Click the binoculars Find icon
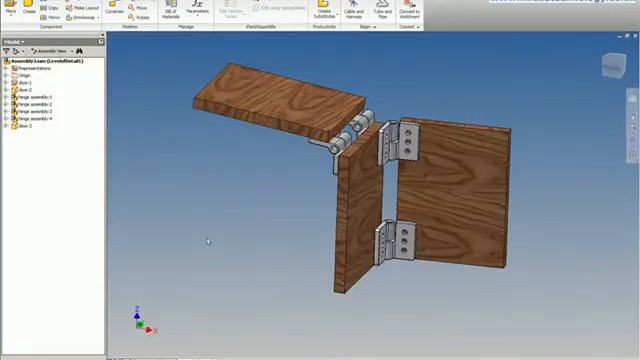Screen dimensions: 640x360 point(79,51)
